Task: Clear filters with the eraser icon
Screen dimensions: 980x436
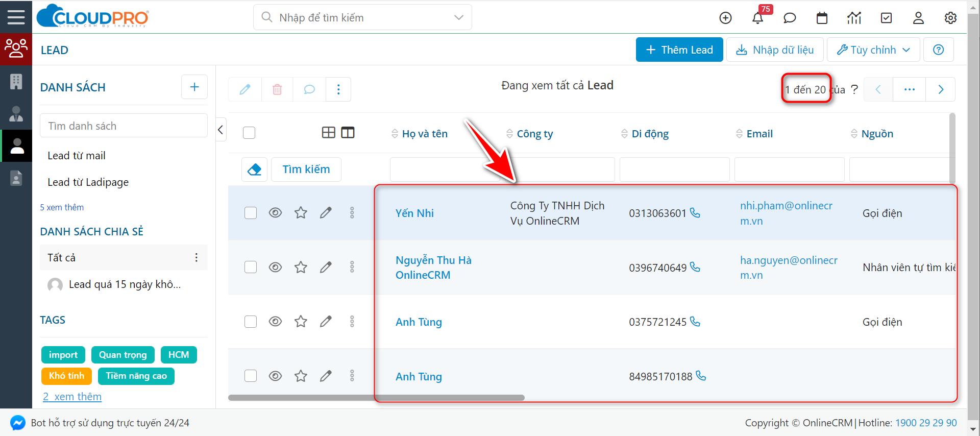Action: 254,169
